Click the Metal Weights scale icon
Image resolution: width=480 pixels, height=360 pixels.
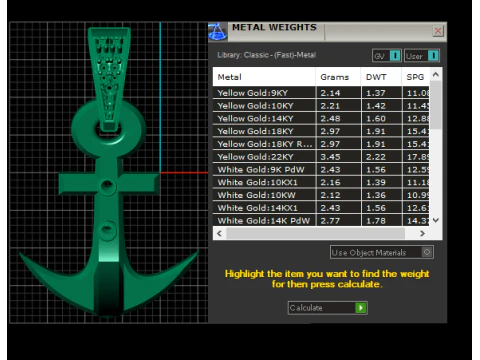tap(218, 32)
